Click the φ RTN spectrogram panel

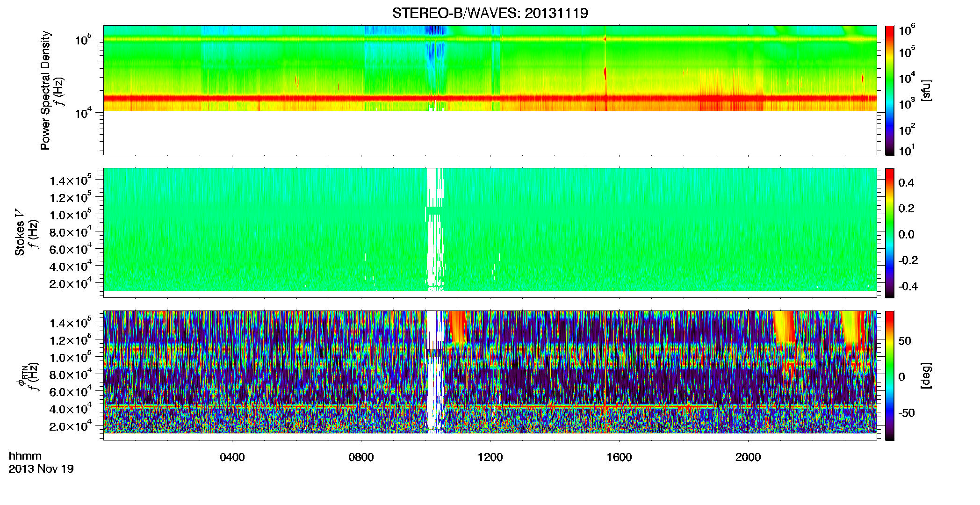click(490, 375)
